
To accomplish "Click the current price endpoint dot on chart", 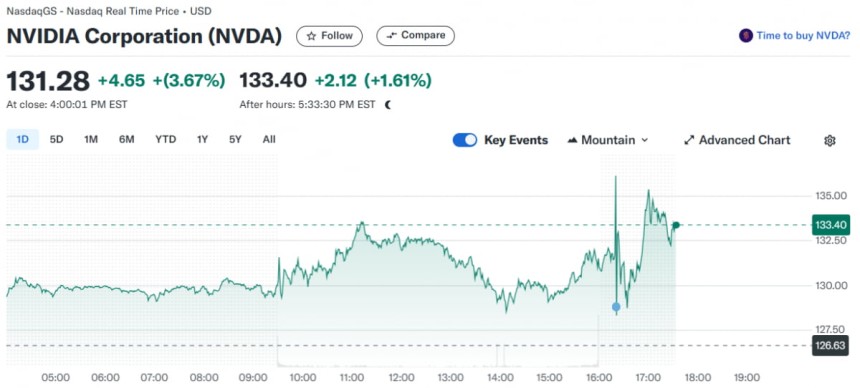I will [676, 225].
